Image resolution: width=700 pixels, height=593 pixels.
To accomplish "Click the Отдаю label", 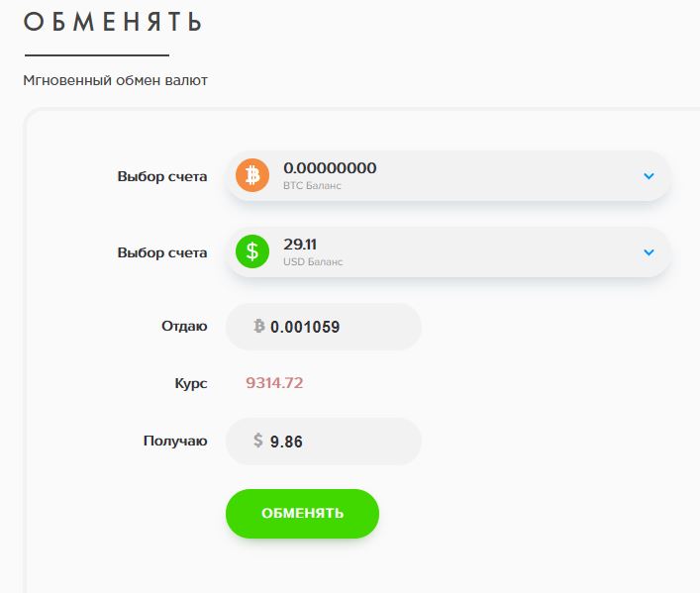I will point(184,326).
